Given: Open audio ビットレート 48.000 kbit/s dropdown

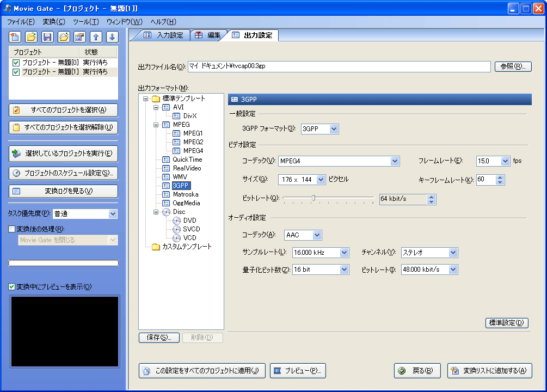Looking at the screenshot, I should [x=453, y=269].
